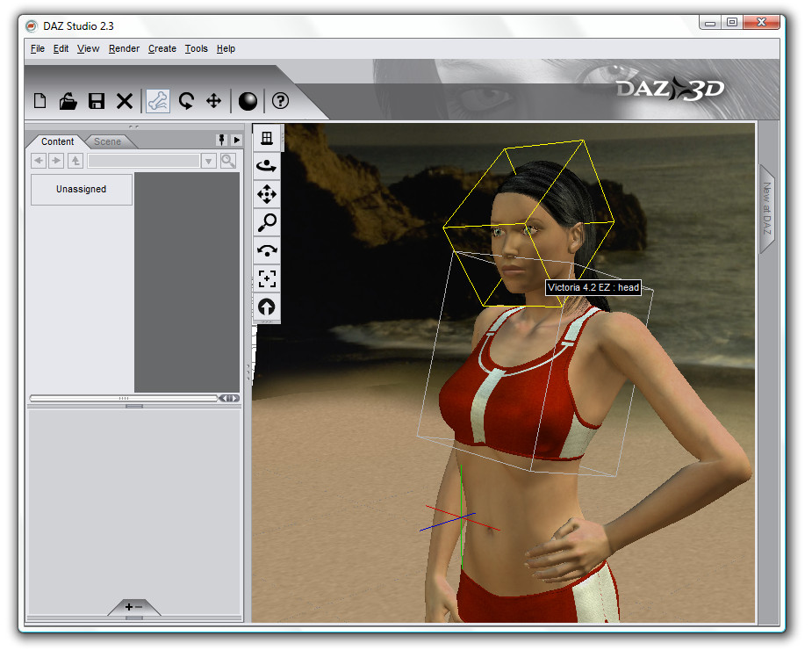
Task: Minimize the DAZ Studio window
Action: click(710, 22)
